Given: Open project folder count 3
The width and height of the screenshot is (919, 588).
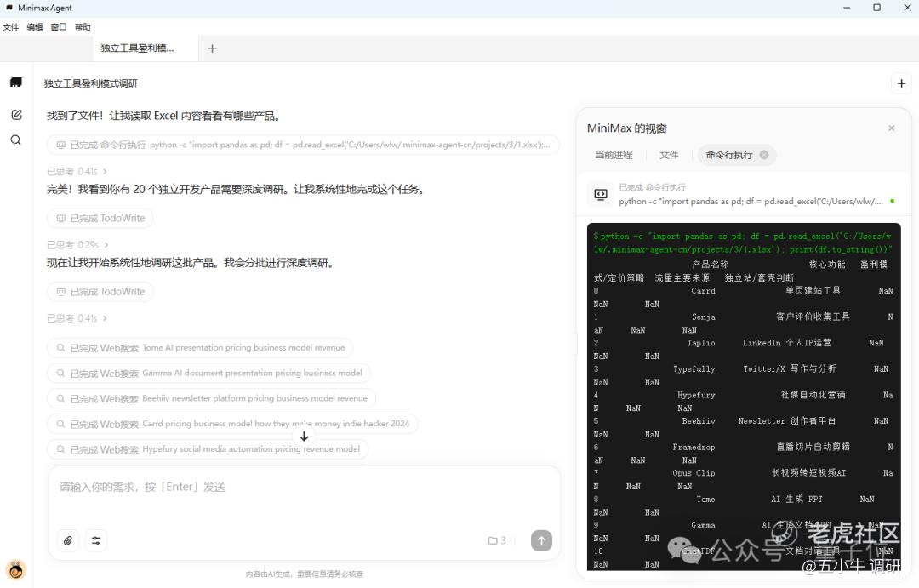Looking at the screenshot, I should click(x=497, y=540).
